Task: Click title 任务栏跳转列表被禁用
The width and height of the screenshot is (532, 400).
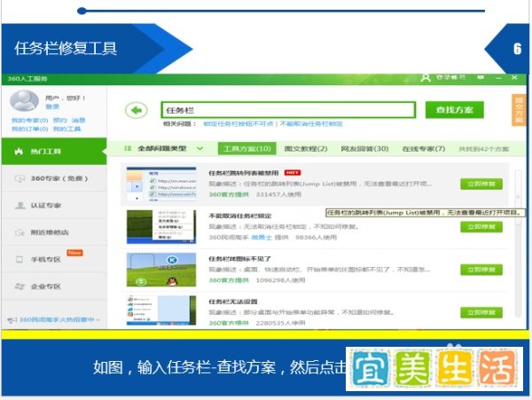Action: click(243, 173)
